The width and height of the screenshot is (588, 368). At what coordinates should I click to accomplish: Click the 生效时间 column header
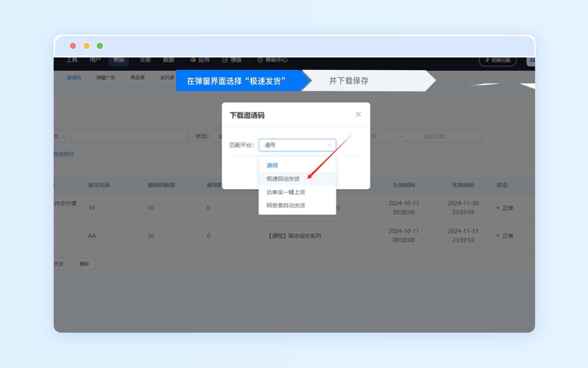pos(404,185)
